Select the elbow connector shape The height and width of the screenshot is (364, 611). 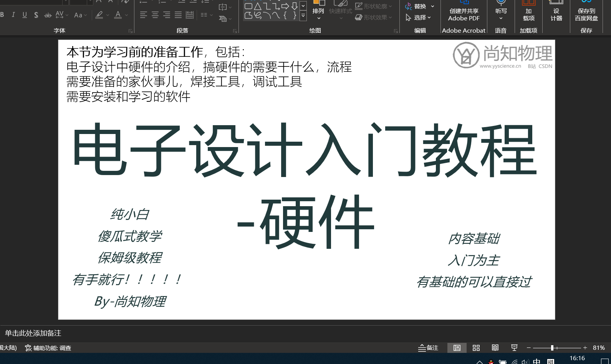point(267,6)
